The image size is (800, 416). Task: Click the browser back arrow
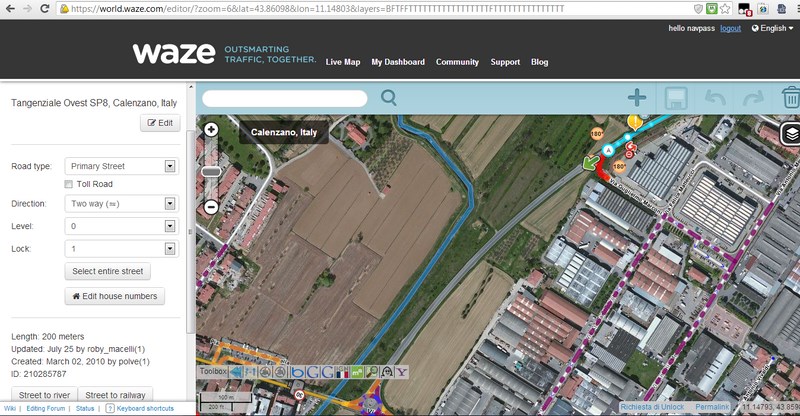click(x=10, y=9)
